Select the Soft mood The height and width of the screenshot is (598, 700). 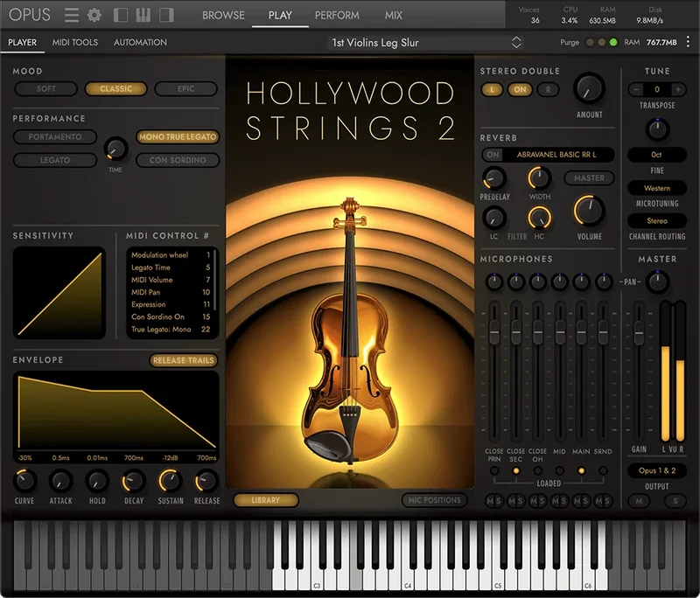point(46,89)
